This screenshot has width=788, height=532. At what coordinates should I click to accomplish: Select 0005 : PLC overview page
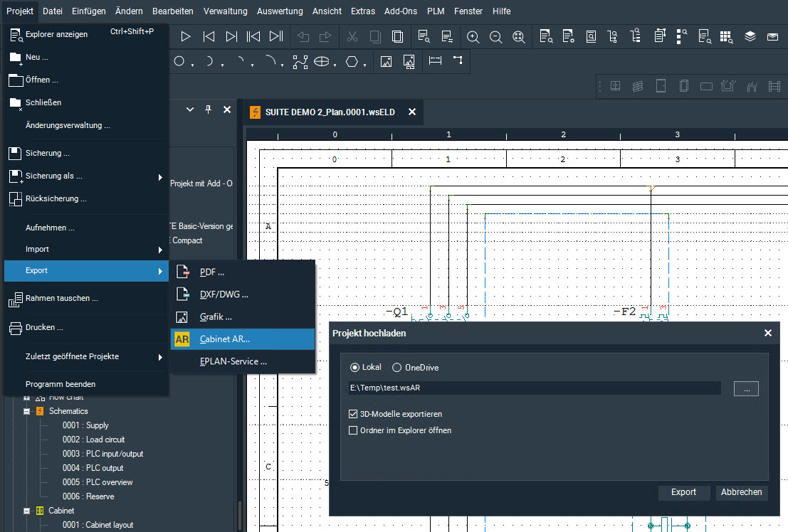click(x=98, y=482)
